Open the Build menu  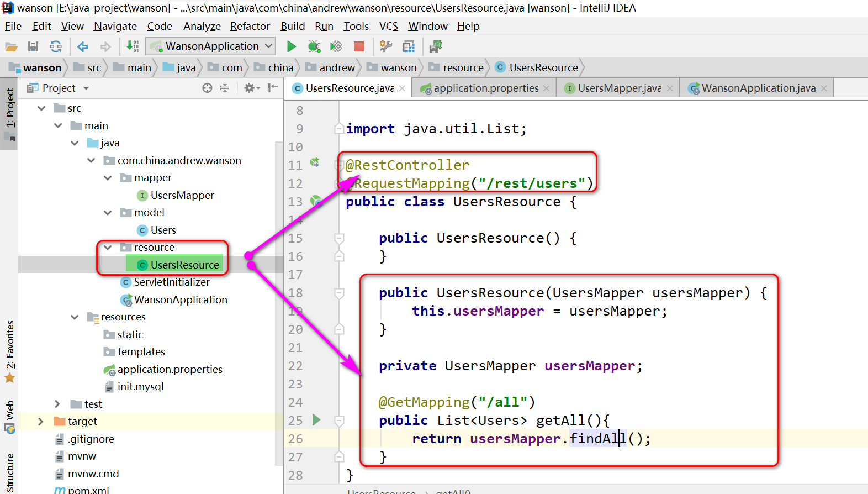(x=293, y=27)
